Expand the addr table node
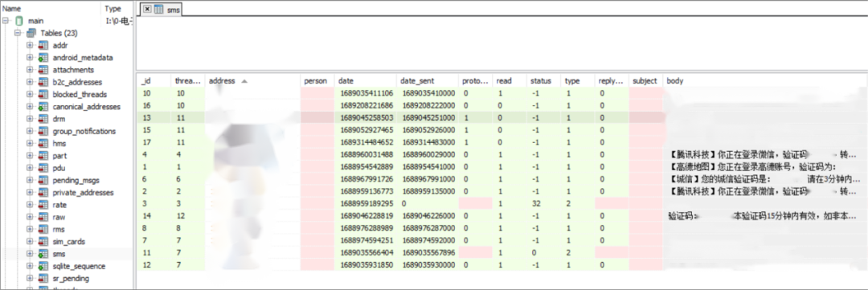The image size is (868, 290). pos(30,45)
